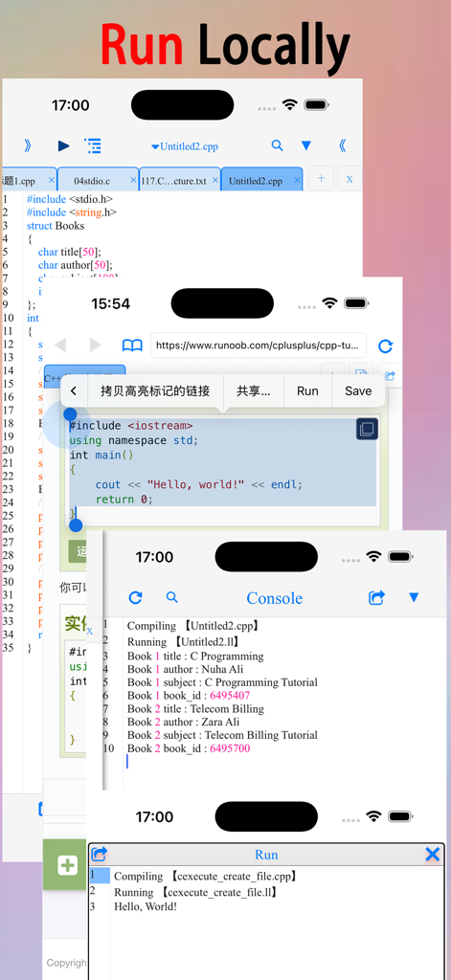The width and height of the screenshot is (451, 980).
Task: Close the Run window with the X
Action: pyautogui.click(x=432, y=855)
